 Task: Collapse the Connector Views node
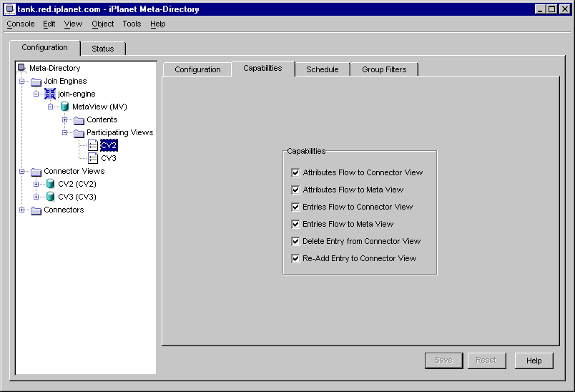(x=22, y=171)
